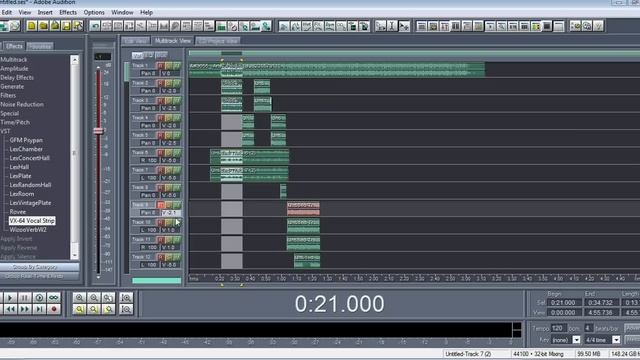Select the GFM Psypan effect

[26, 140]
